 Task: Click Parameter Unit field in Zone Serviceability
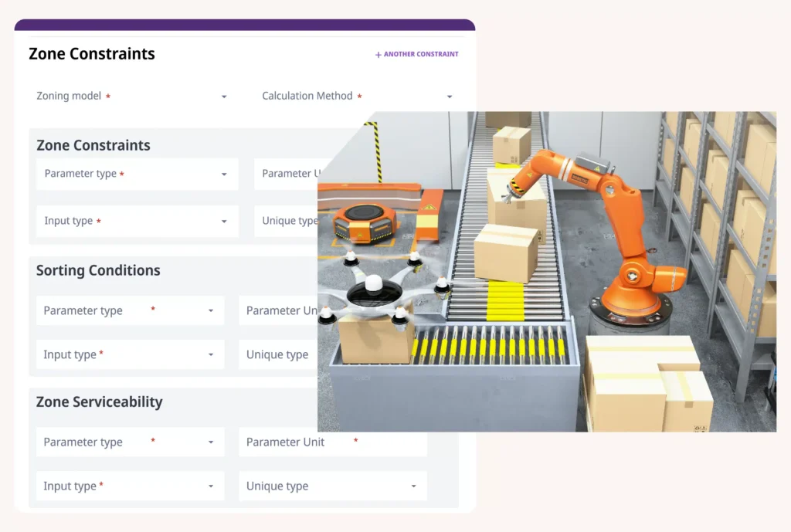click(332, 442)
